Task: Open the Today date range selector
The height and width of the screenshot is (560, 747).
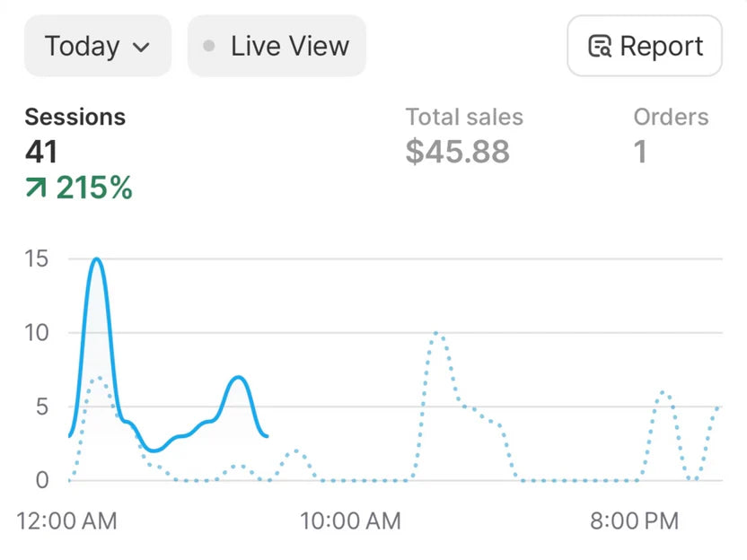Action: pos(97,46)
